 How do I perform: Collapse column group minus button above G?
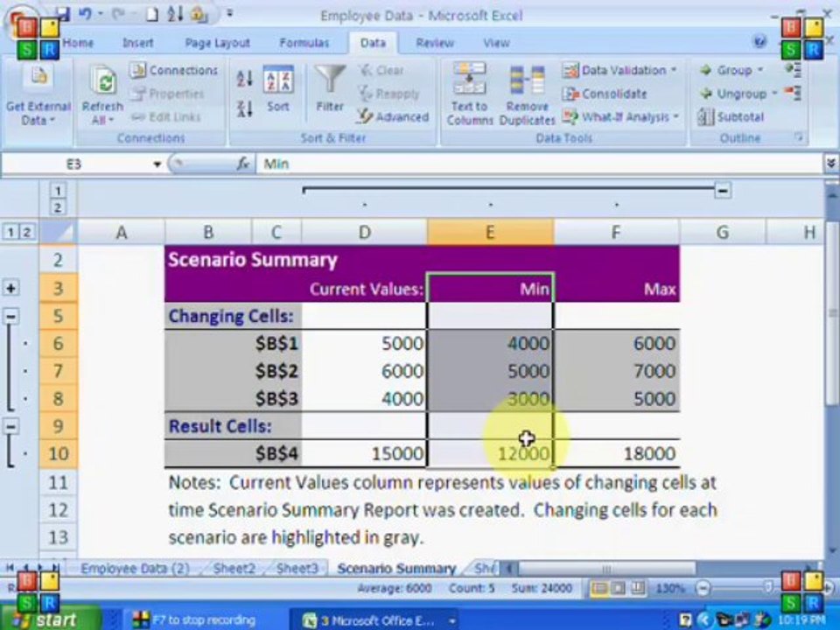[x=723, y=190]
